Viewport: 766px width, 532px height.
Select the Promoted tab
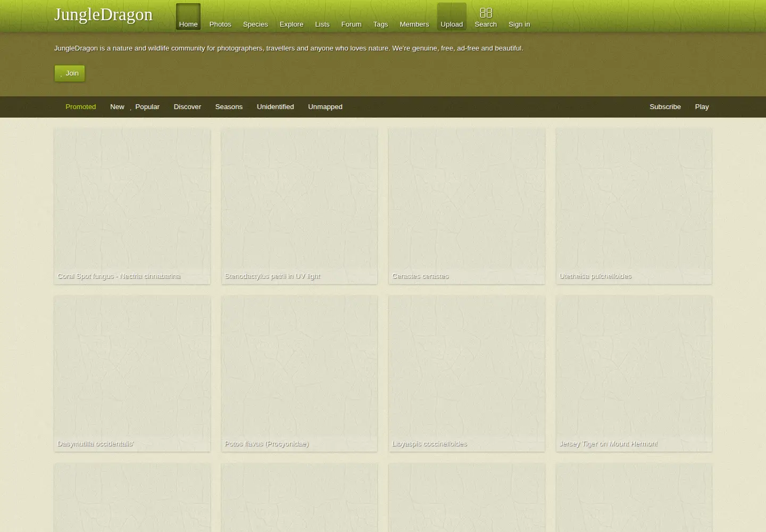coord(81,107)
